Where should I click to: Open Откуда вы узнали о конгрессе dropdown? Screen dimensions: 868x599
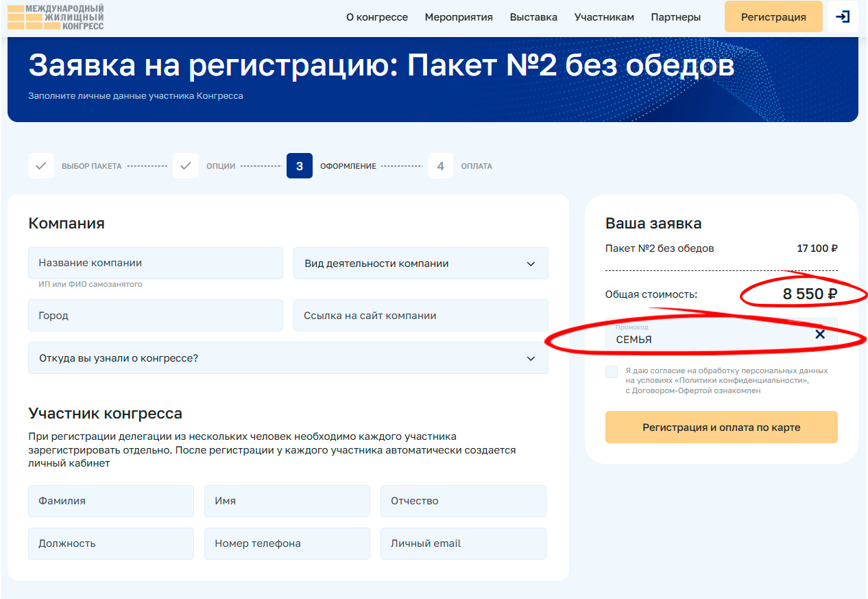point(288,358)
